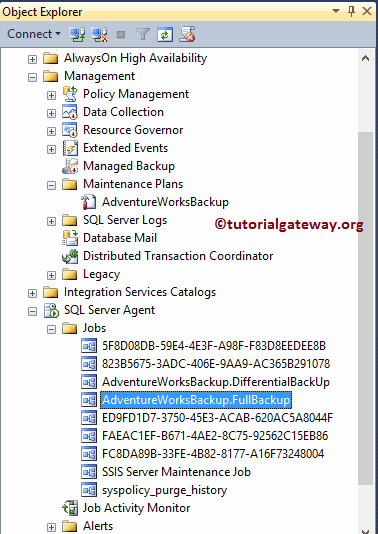This screenshot has height=534, width=378.
Task: Expand the Data Collection node
Action: (51, 113)
